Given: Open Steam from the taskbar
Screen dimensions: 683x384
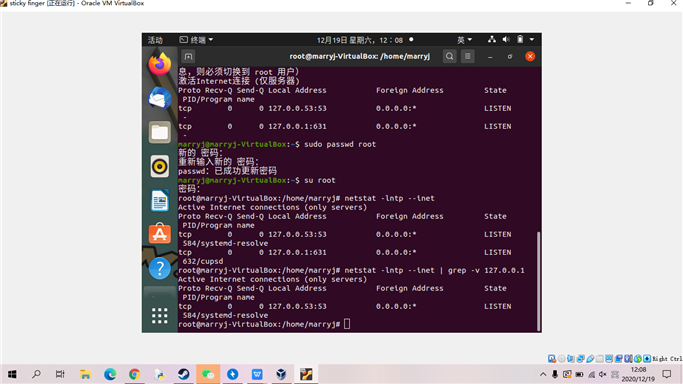Looking at the screenshot, I should tap(183, 374).
